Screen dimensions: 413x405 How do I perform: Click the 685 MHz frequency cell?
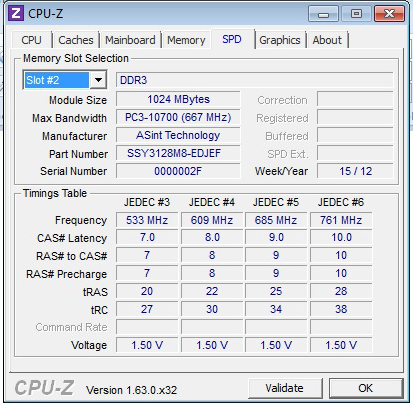click(276, 220)
